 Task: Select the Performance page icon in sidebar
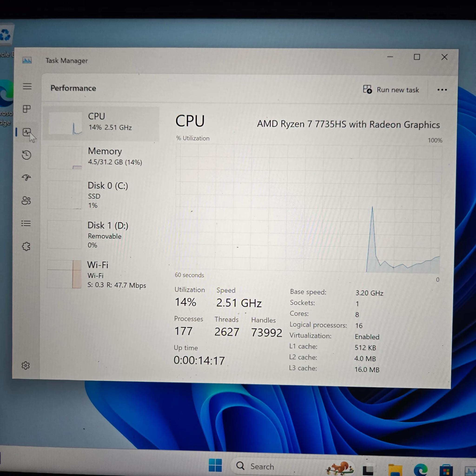[x=26, y=132]
